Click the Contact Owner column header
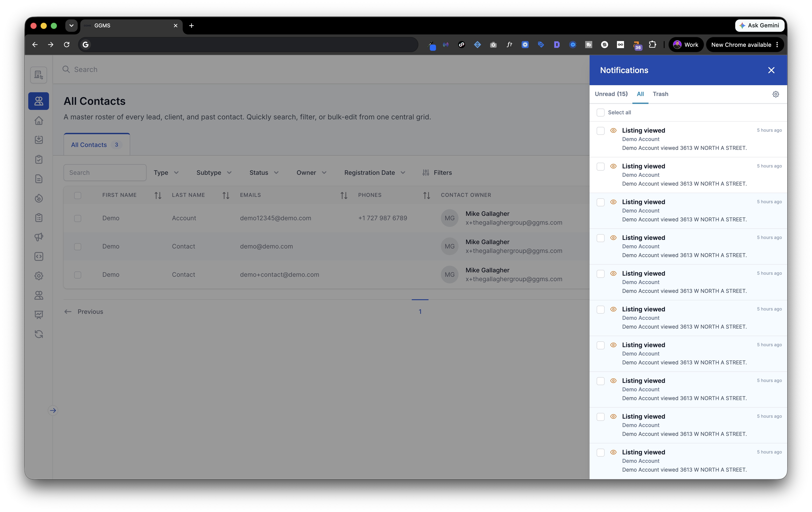Image resolution: width=812 pixels, height=512 pixels. [466, 195]
